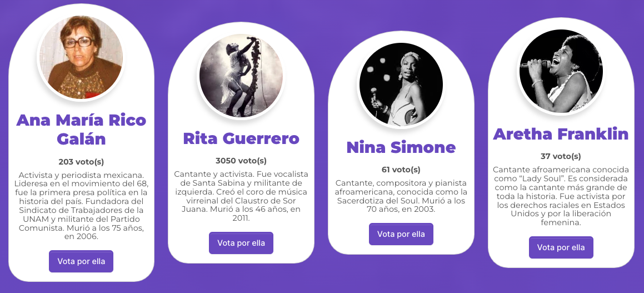
Task: Click the Nina Simone heading
Action: pos(401,147)
